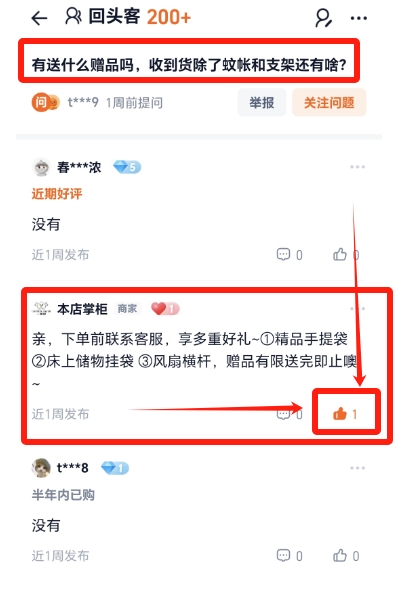Open more options for 春***浓's answer
The height and width of the screenshot is (601, 402).
pos(357,167)
